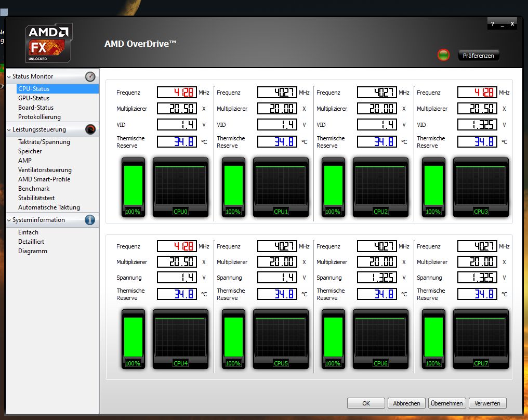
Task: Open Protokollierung page
Action: pyautogui.click(x=39, y=117)
